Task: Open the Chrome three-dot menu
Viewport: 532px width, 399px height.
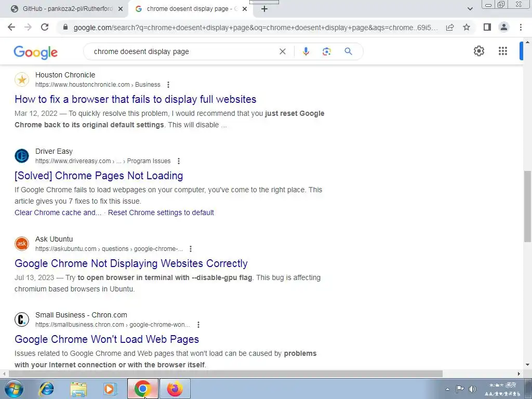Action: [521, 27]
